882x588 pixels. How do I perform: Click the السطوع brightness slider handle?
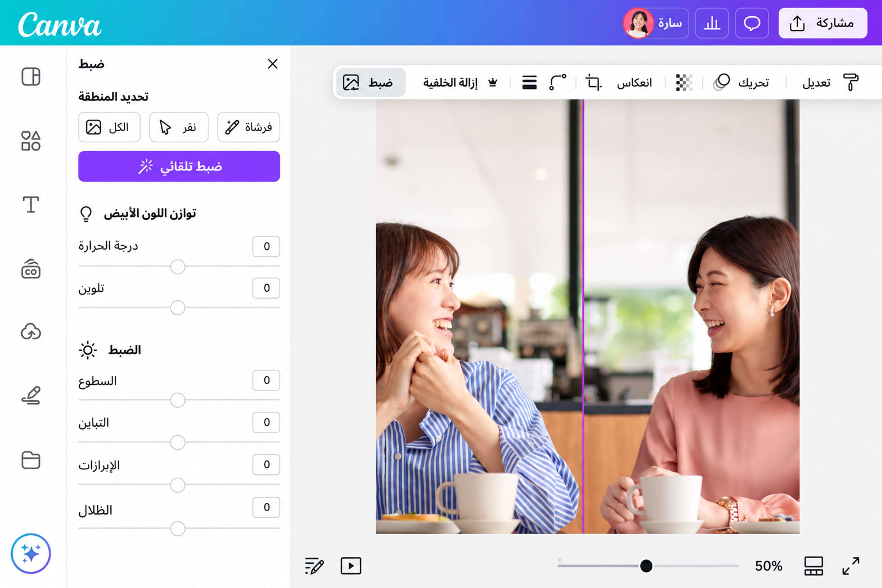tap(177, 400)
